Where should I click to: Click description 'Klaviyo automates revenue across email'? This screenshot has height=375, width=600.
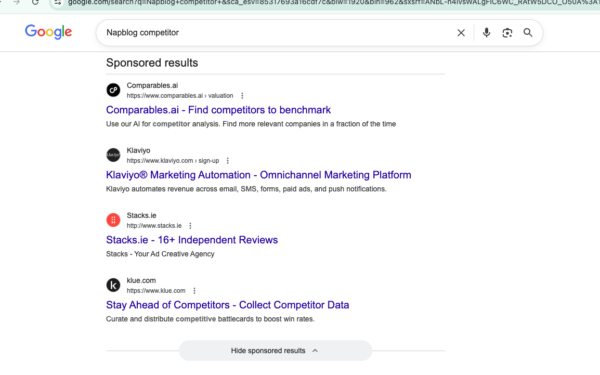coord(246,189)
